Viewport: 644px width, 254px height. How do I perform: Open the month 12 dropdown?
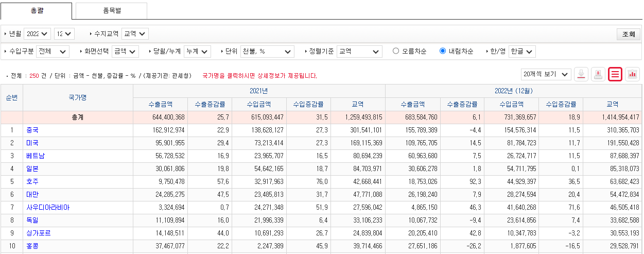click(x=64, y=33)
